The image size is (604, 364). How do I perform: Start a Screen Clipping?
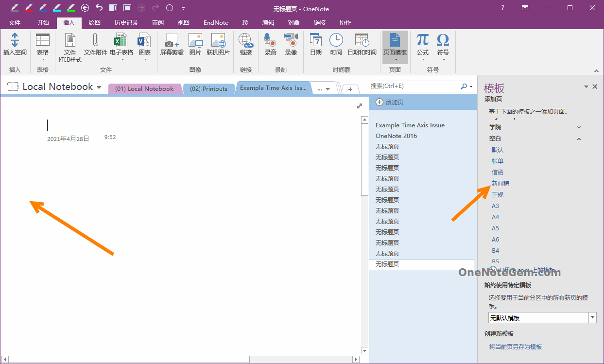click(x=172, y=40)
